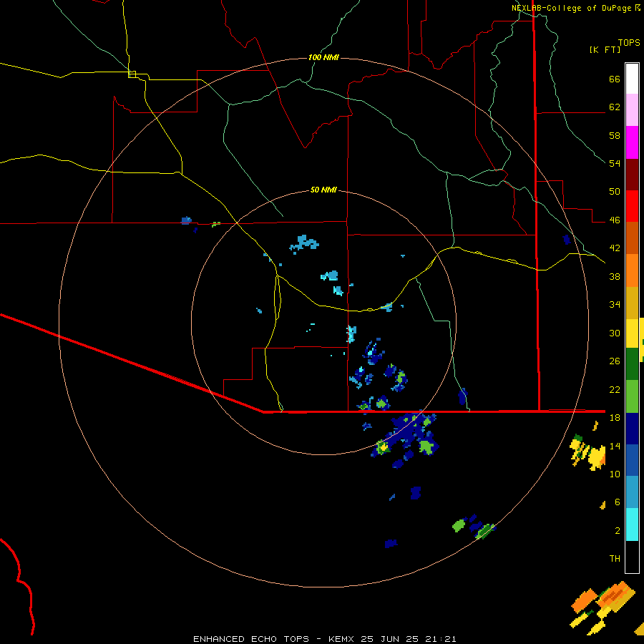Click the "[K FT]" units label
Viewport: 644px width, 644px height.
pyautogui.click(x=605, y=50)
